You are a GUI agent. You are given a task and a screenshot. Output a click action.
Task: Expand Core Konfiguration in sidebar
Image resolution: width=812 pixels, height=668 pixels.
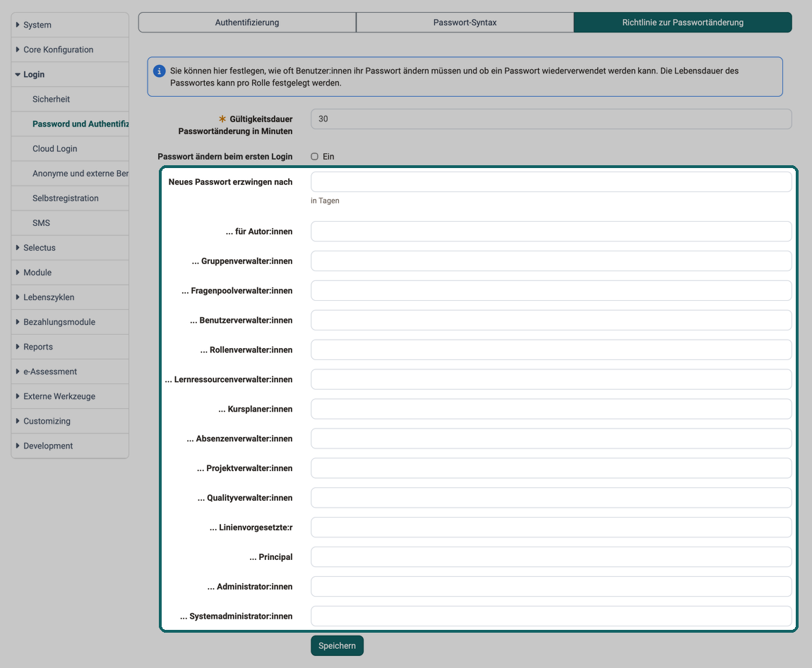(70, 49)
